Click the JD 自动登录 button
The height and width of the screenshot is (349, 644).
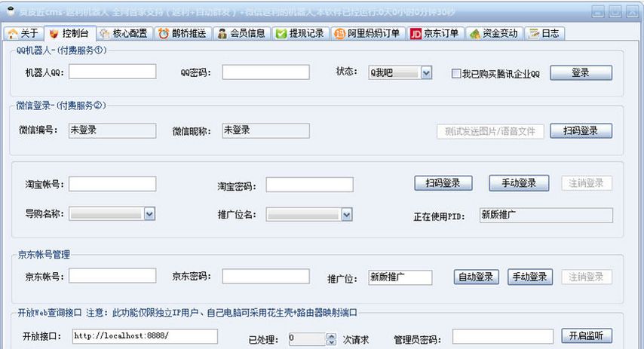[476, 277]
